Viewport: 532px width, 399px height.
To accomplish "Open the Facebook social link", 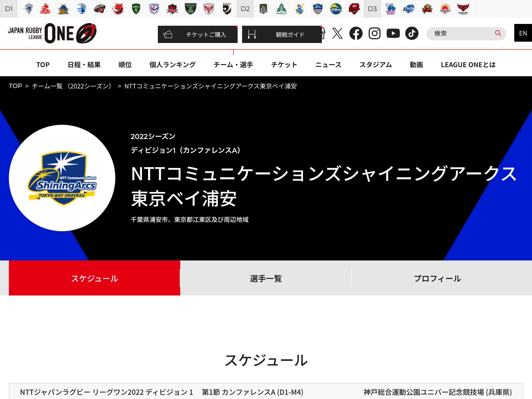I will point(356,33).
